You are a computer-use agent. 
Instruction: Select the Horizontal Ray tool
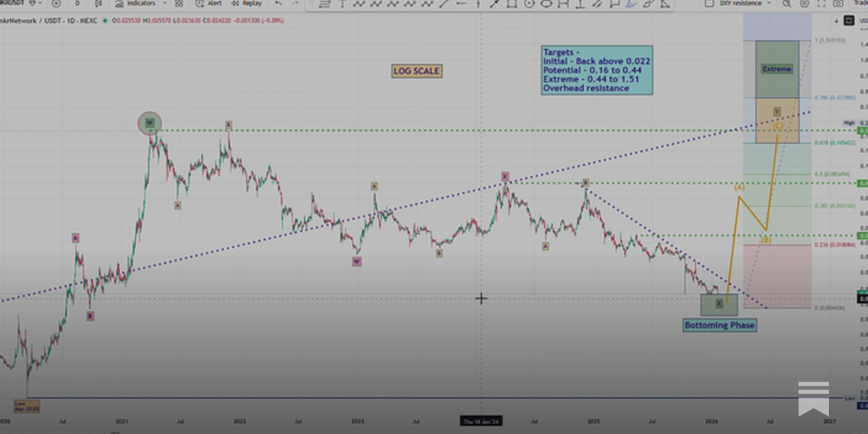[461, 4]
